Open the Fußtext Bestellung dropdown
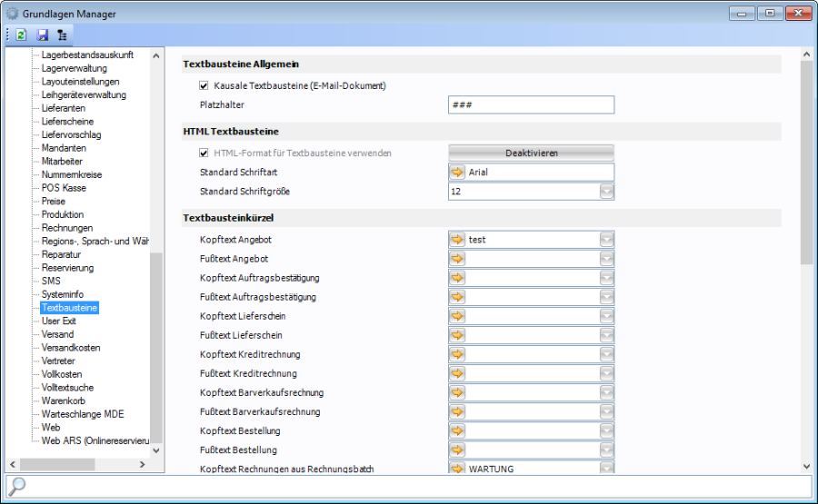The width and height of the screenshot is (818, 504). [x=606, y=450]
